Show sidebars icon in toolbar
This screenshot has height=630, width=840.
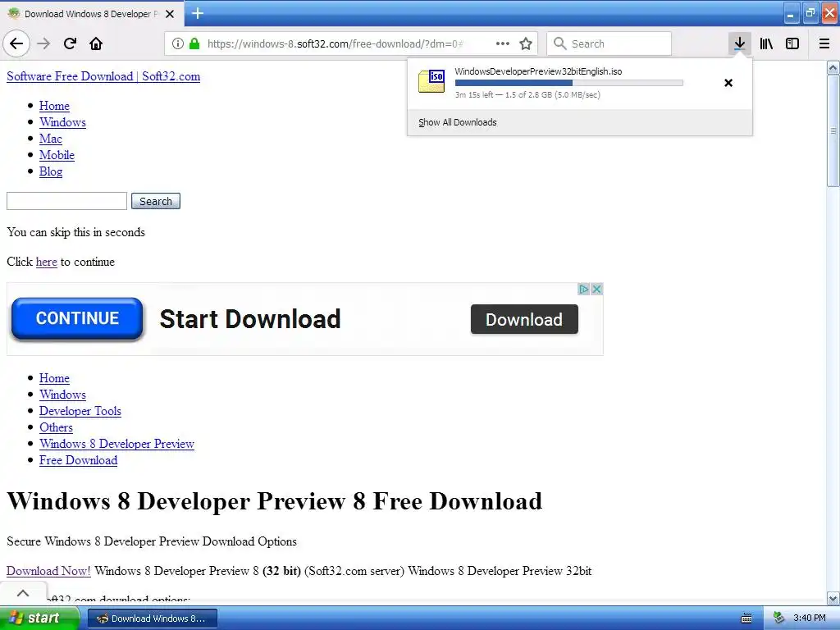coord(792,43)
